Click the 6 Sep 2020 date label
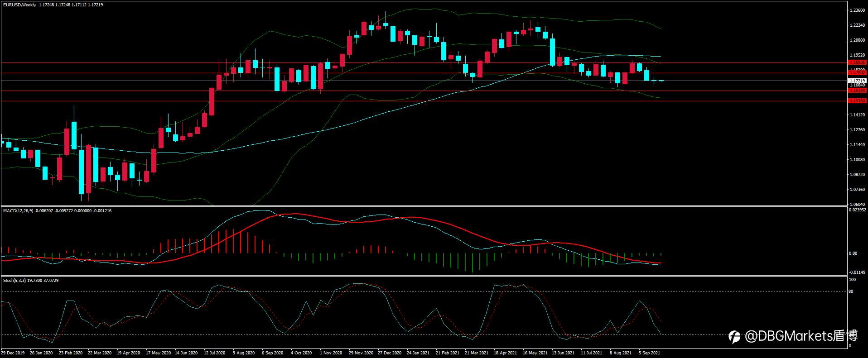Image resolution: width=868 pixels, height=358 pixels. pos(272,353)
